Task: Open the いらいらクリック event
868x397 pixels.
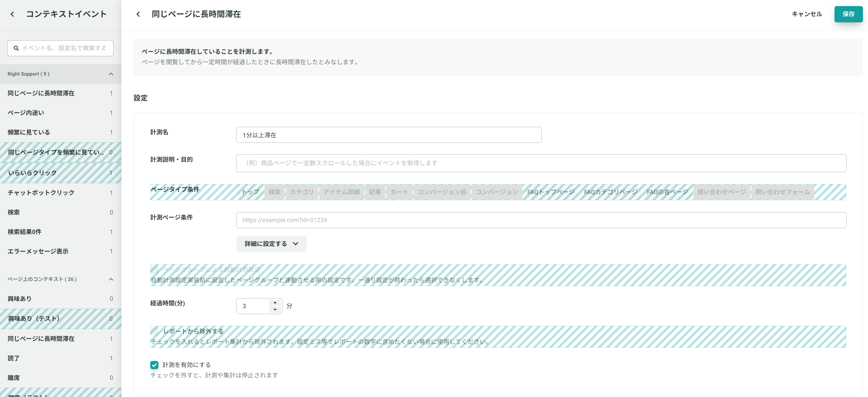Action: point(61,173)
